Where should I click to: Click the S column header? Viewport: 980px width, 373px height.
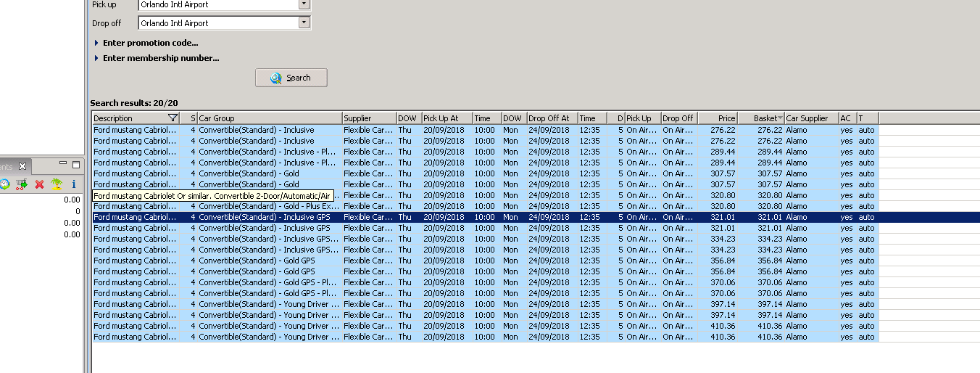tap(188, 118)
